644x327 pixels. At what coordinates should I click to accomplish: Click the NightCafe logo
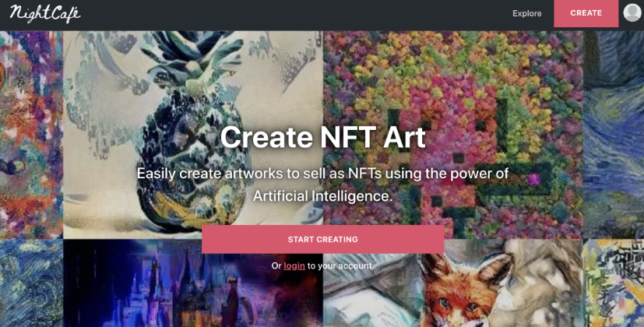coord(45,13)
